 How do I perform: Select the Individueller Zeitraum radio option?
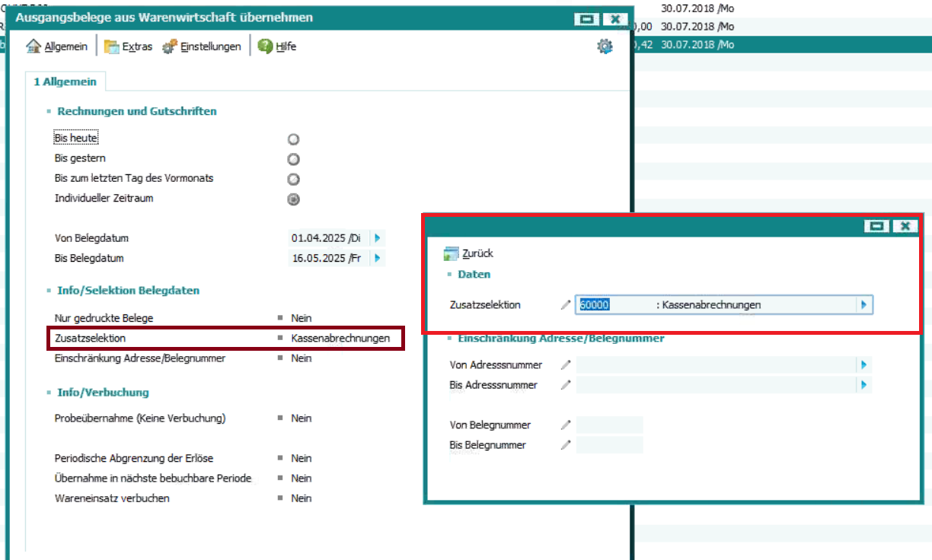(293, 199)
